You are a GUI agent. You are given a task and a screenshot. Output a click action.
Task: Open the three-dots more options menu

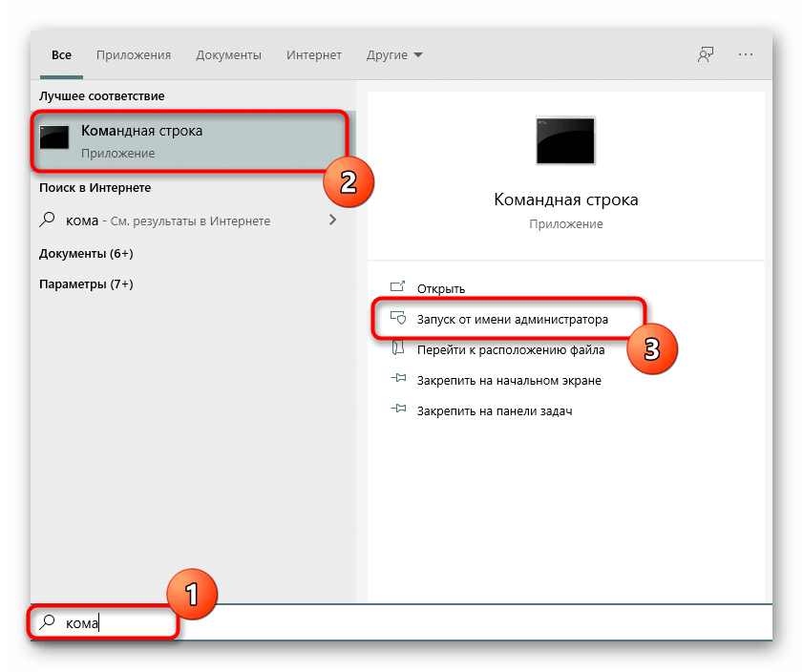(747, 55)
